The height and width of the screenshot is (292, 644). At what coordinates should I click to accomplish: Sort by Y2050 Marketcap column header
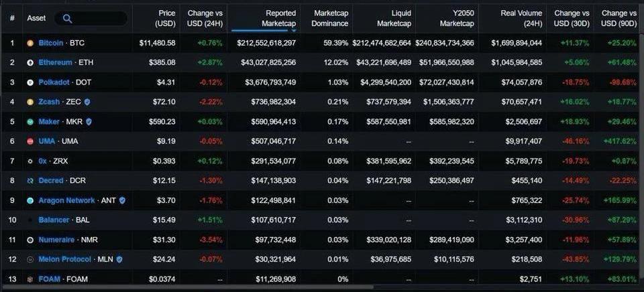(457, 19)
